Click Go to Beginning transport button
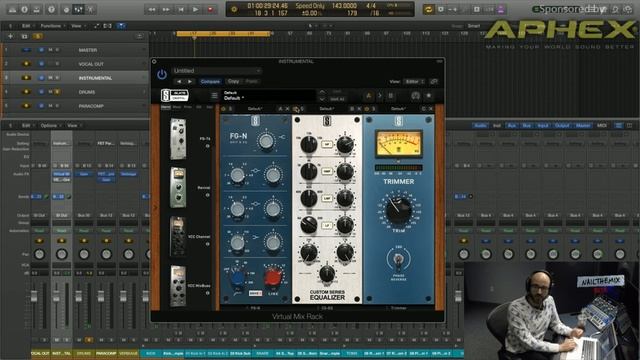Image resolution: width=640 pixels, height=360 pixels. (181, 9)
